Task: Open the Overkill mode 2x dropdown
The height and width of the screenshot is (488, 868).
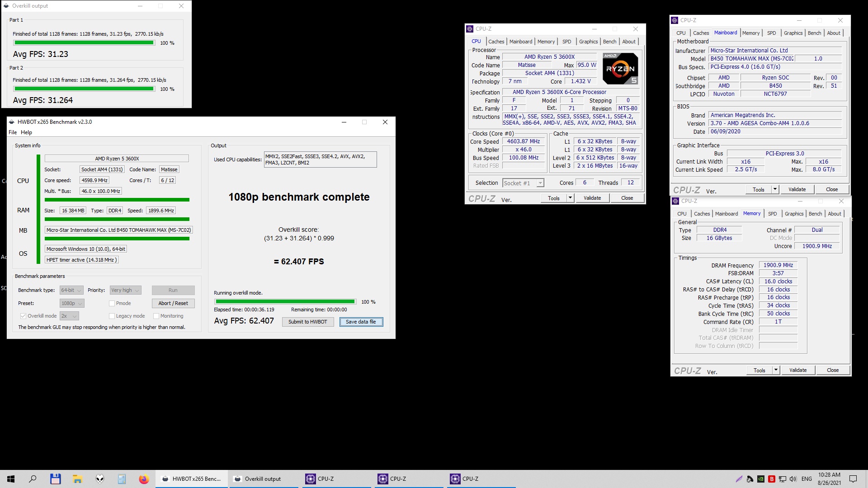Action: [69, 316]
